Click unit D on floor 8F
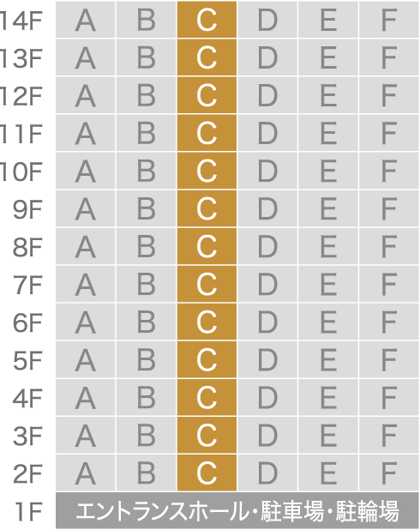Image resolution: width=420 pixels, height=530 pixels. coord(267,246)
